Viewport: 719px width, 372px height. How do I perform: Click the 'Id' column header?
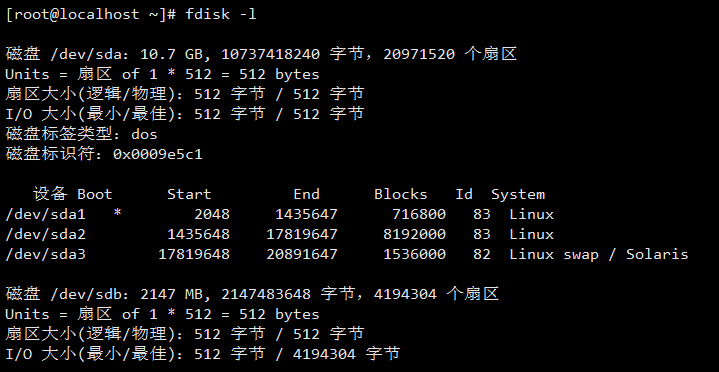click(x=464, y=194)
